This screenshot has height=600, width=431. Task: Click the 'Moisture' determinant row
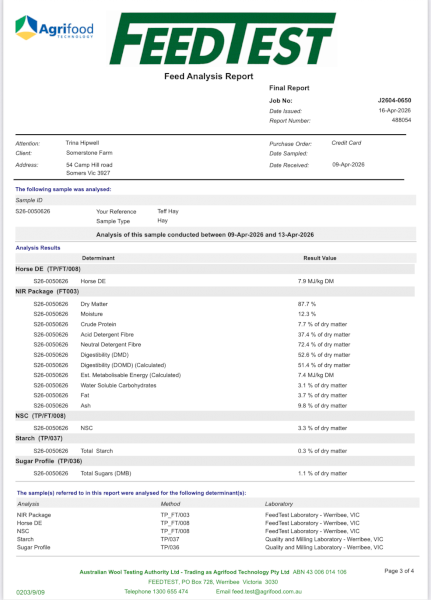[91, 314]
